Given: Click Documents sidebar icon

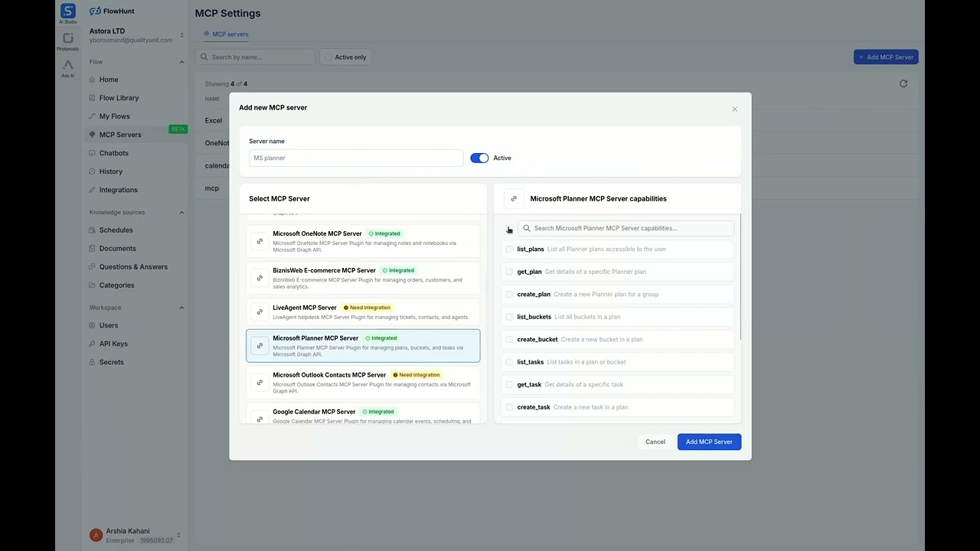Looking at the screenshot, I should (x=93, y=249).
